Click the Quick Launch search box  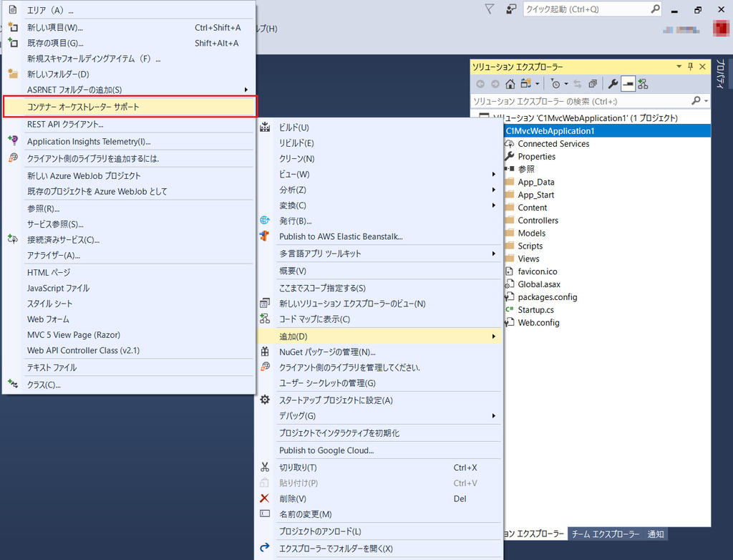click(x=592, y=9)
